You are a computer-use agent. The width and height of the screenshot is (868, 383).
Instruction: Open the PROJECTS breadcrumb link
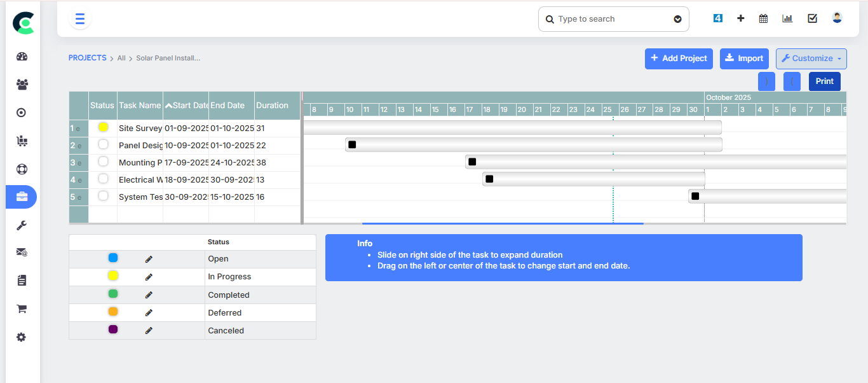87,58
